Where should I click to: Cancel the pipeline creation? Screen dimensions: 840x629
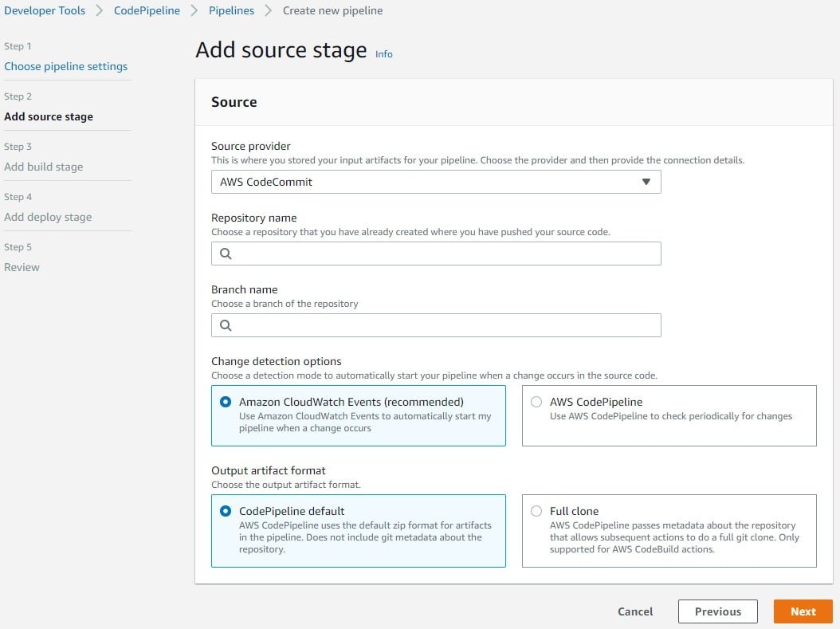click(635, 611)
